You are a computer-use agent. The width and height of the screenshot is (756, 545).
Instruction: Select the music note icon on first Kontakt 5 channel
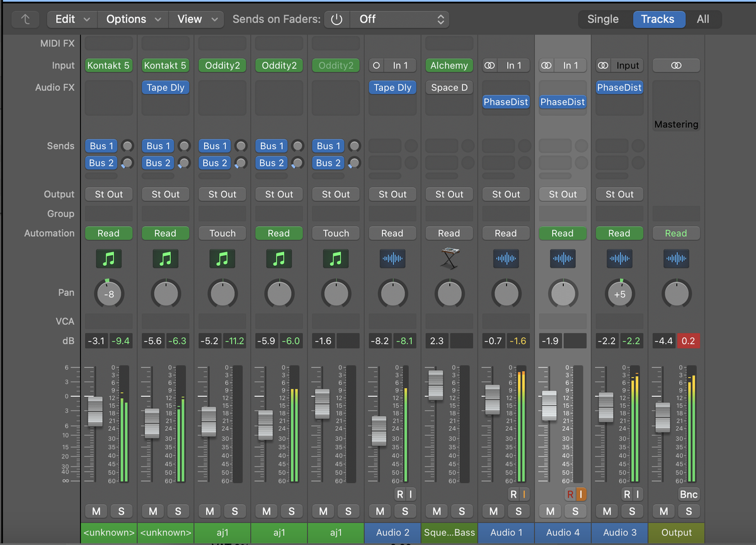pyautogui.click(x=108, y=258)
